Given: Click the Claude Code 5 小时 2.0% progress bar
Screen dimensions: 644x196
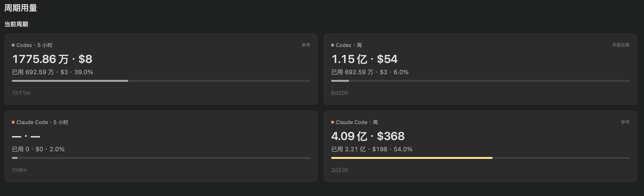Looking at the screenshot, I should [161, 158].
